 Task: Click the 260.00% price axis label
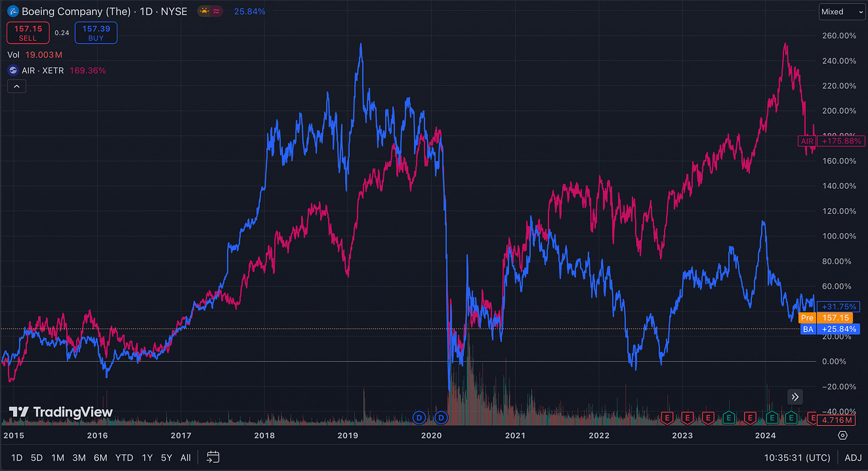point(838,36)
